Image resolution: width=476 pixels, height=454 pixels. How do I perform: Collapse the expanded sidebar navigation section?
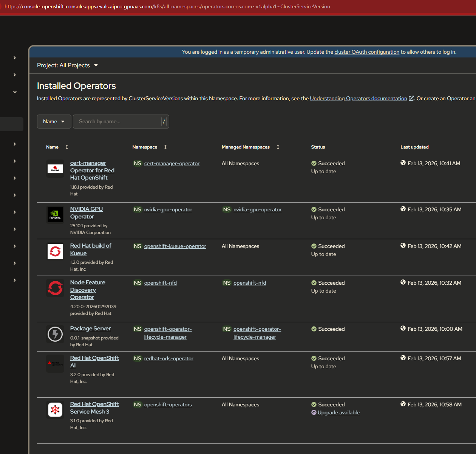[x=15, y=92]
